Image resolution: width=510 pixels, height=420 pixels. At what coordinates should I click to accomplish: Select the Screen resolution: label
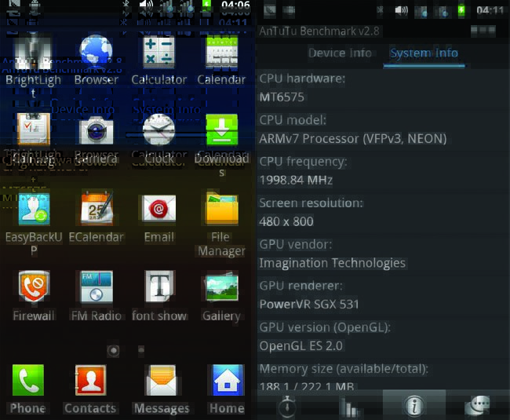(x=311, y=203)
